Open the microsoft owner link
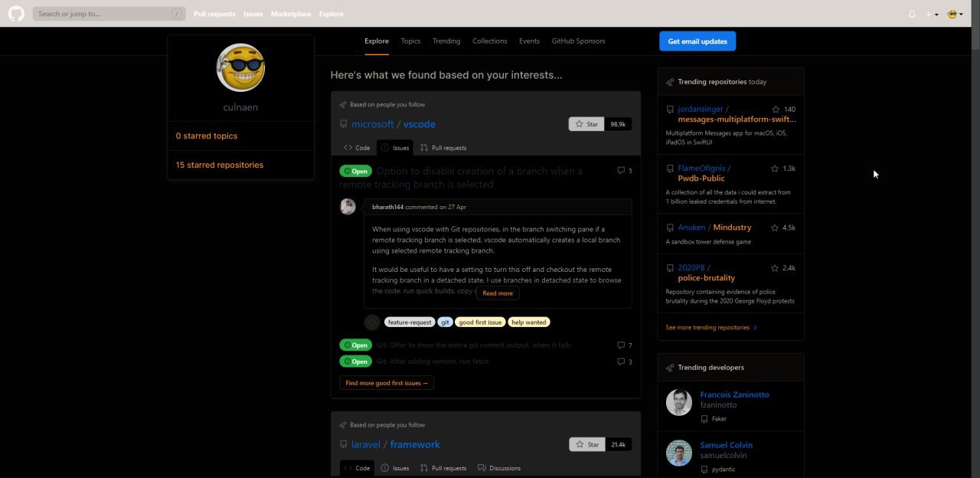Image resolution: width=980 pixels, height=478 pixels. (x=373, y=124)
